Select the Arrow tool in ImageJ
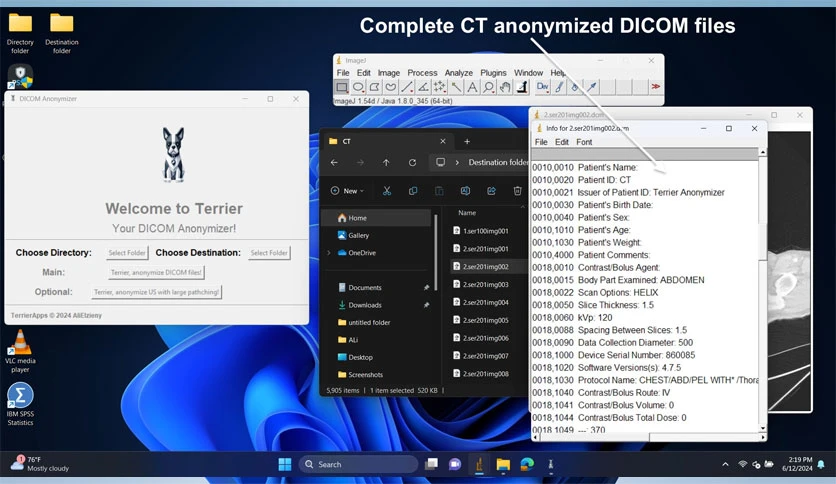 (x=592, y=87)
